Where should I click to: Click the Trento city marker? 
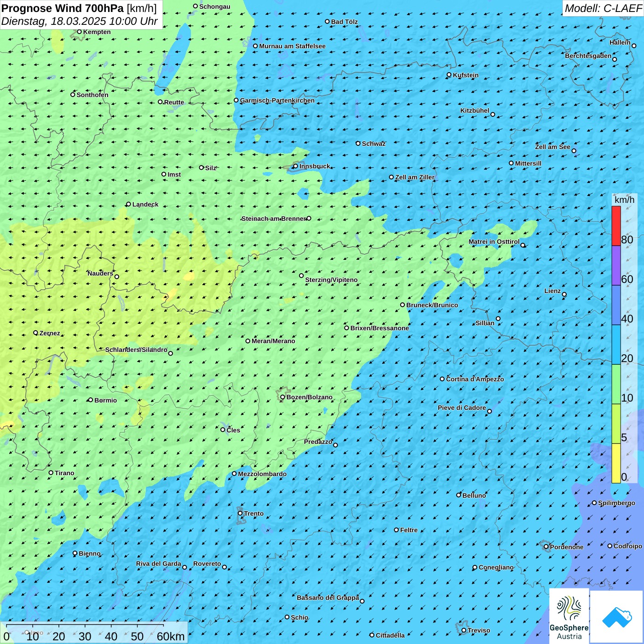pos(240,513)
